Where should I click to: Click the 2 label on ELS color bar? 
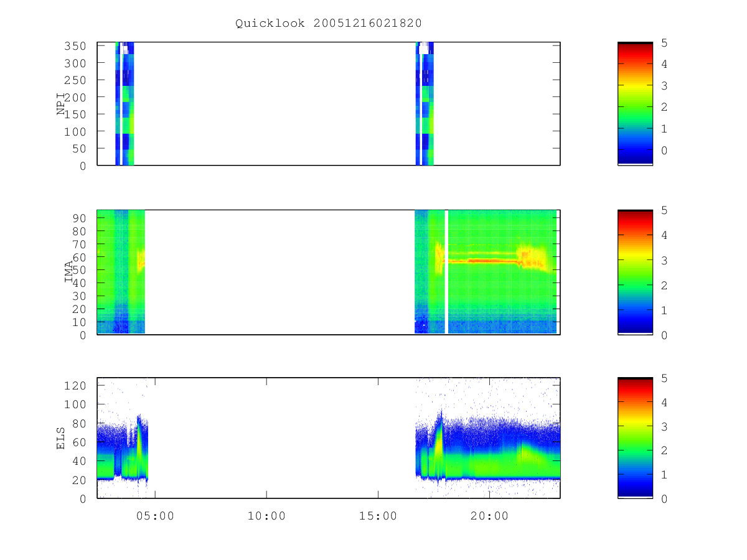point(664,450)
